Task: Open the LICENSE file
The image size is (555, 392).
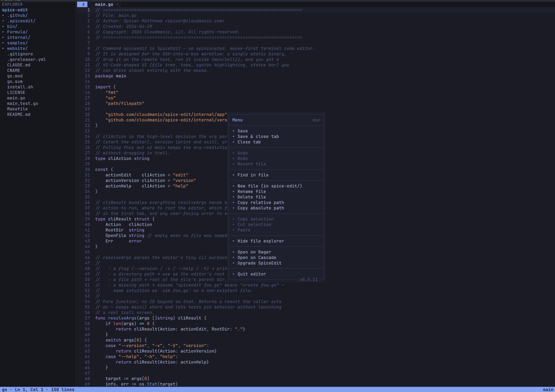Action: 16,92
